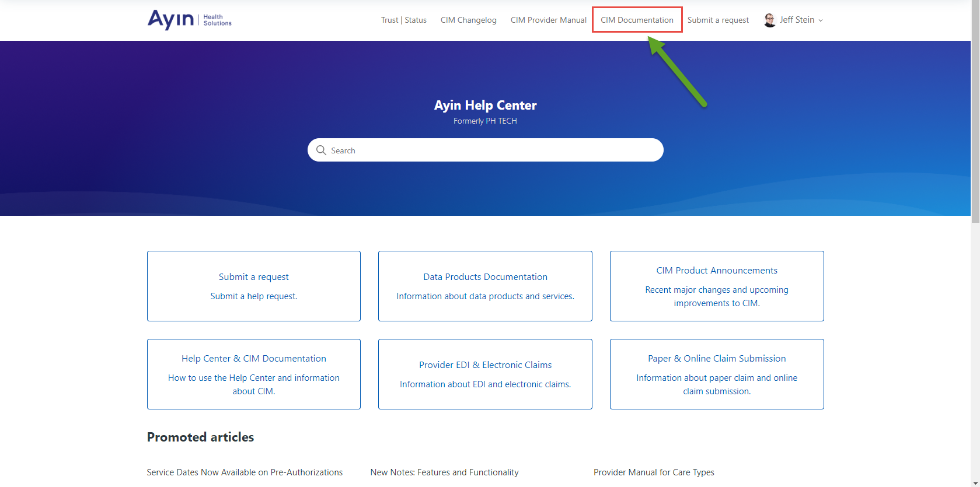
Task: Open Help Center & CIM Documentation card
Action: tap(253, 374)
